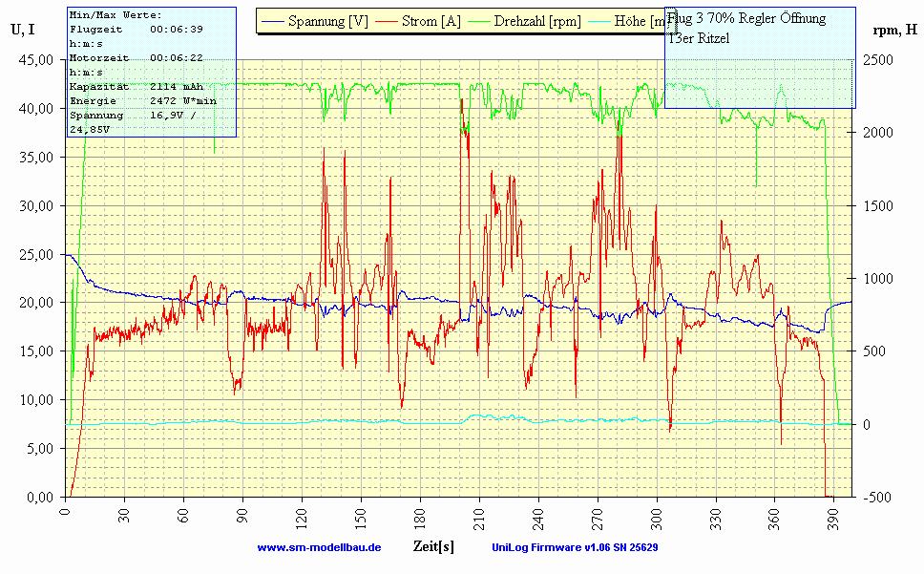
Task: Click the 2500 value on right axis
Action: pyautogui.click(x=880, y=59)
